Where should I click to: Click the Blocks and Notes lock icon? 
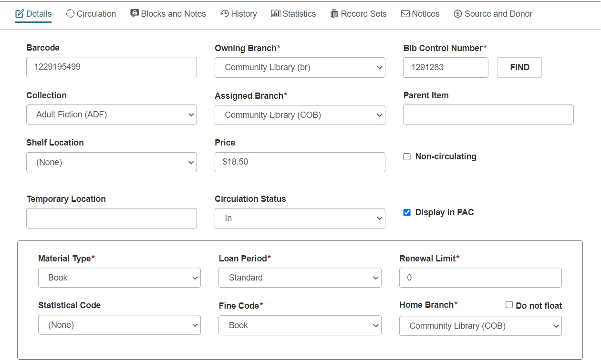coord(135,13)
